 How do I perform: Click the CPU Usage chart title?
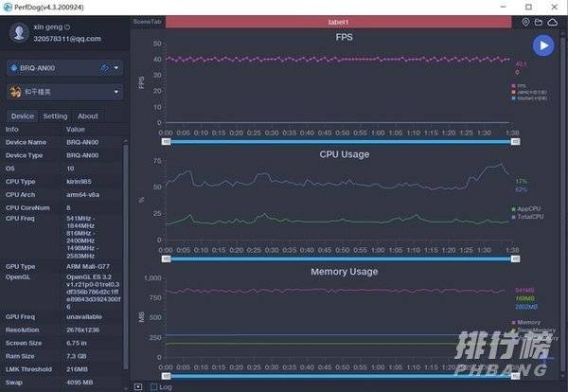coord(345,154)
